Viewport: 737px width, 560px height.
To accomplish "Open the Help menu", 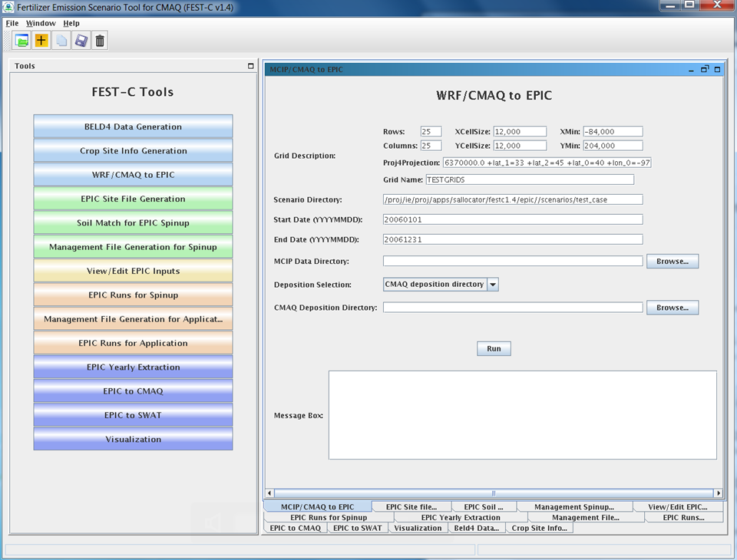I will coord(71,23).
